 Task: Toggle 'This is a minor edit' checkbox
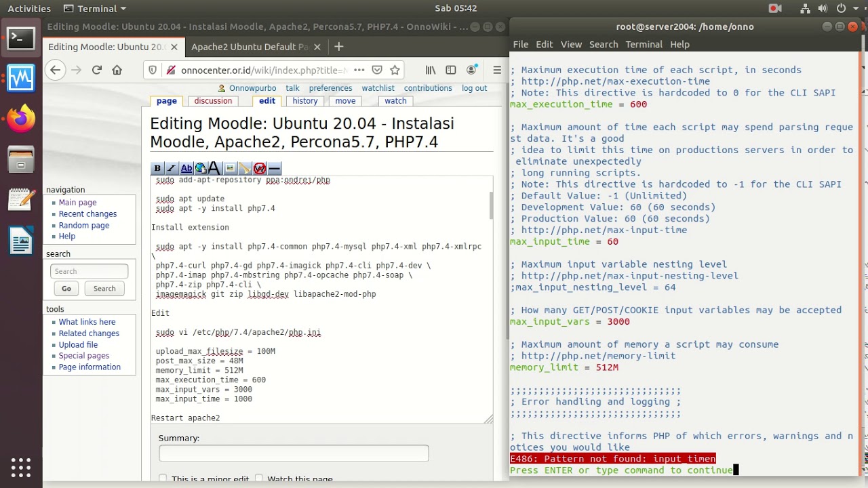pos(163,479)
